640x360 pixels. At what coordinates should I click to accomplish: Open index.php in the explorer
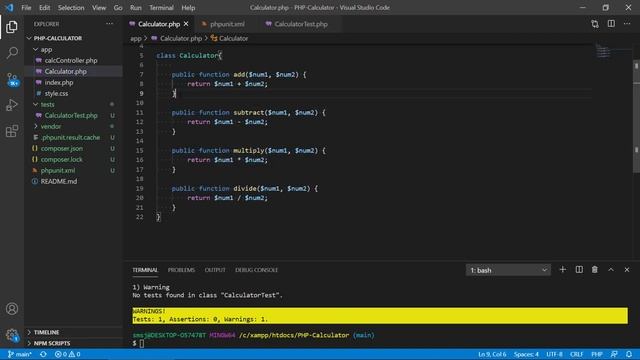click(59, 82)
